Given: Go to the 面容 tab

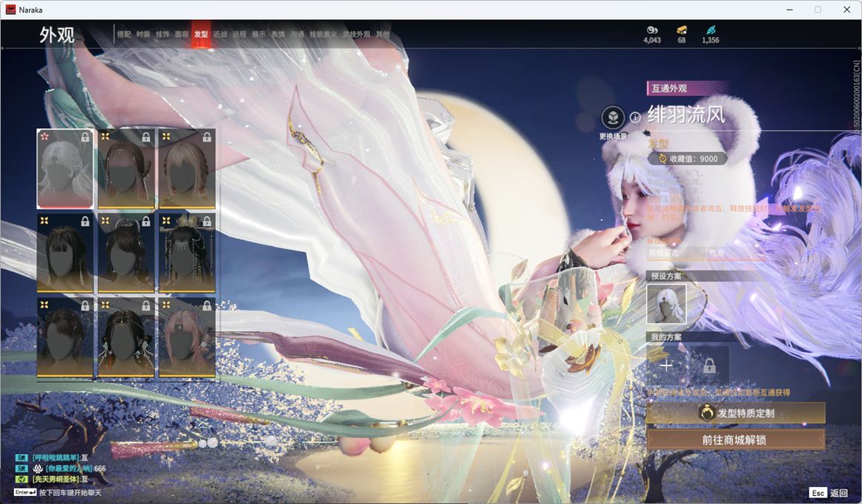Looking at the screenshot, I should pyautogui.click(x=182, y=34).
